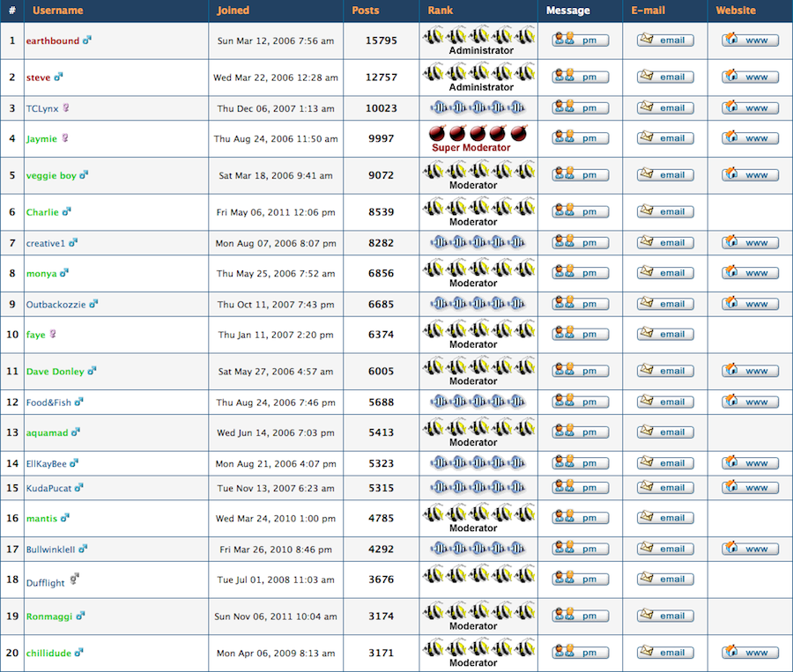Open earthbound's profile link

click(55, 40)
